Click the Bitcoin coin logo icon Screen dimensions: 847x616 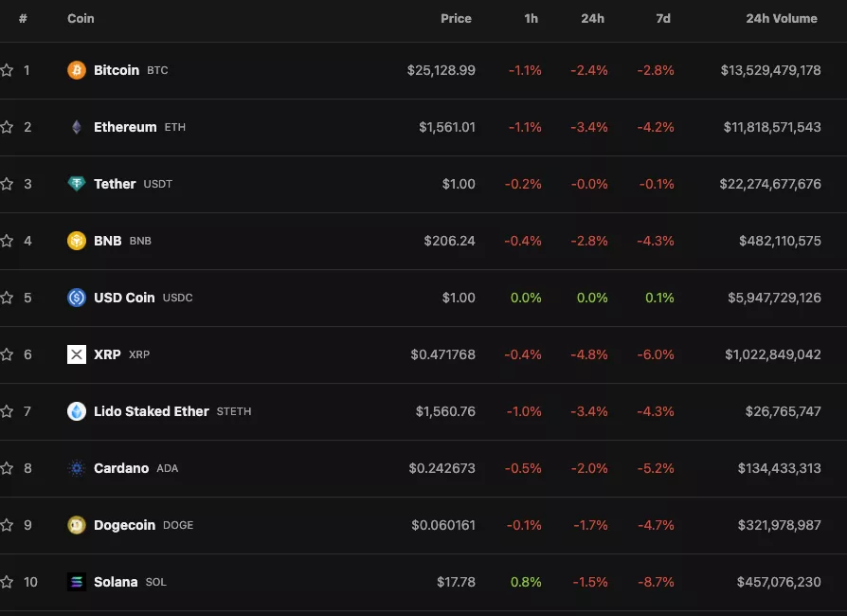point(77,70)
